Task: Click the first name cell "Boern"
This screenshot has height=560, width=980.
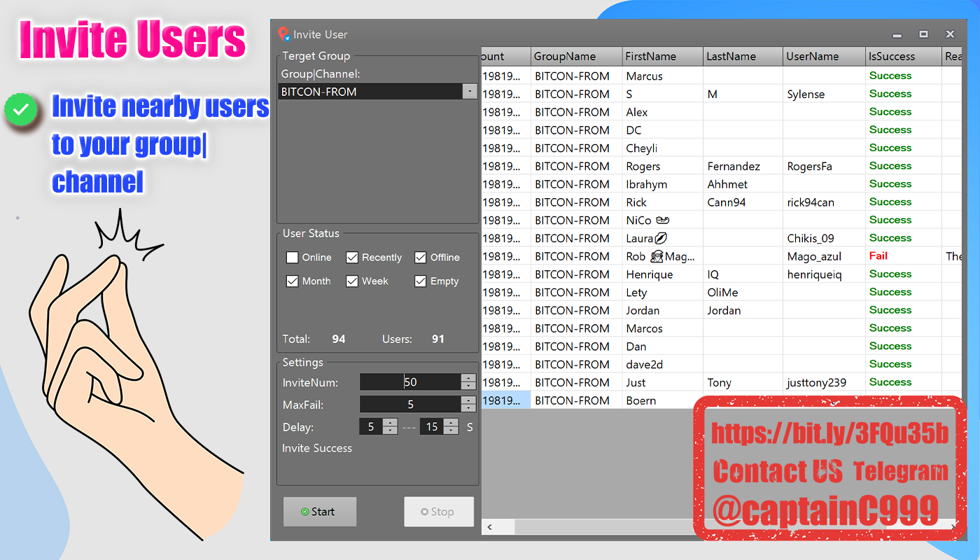Action: (663, 401)
